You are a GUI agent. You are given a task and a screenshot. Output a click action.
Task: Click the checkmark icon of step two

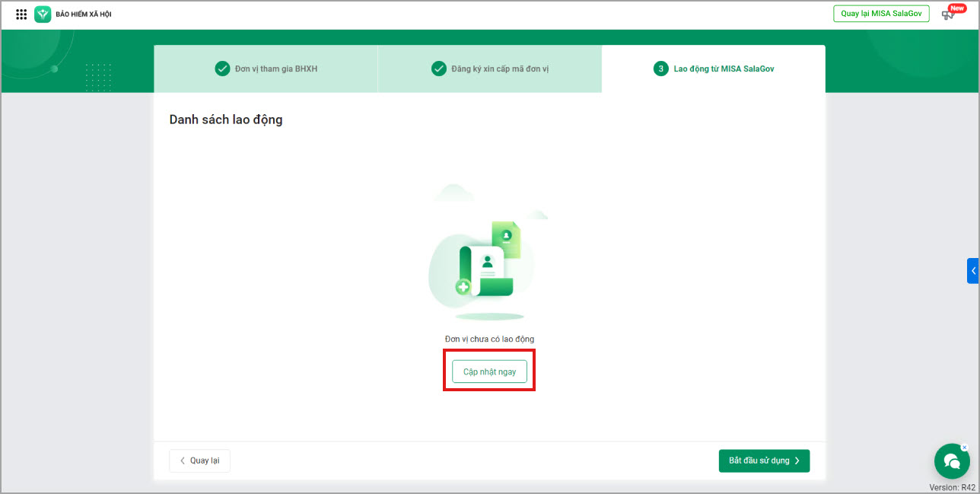[x=439, y=69]
